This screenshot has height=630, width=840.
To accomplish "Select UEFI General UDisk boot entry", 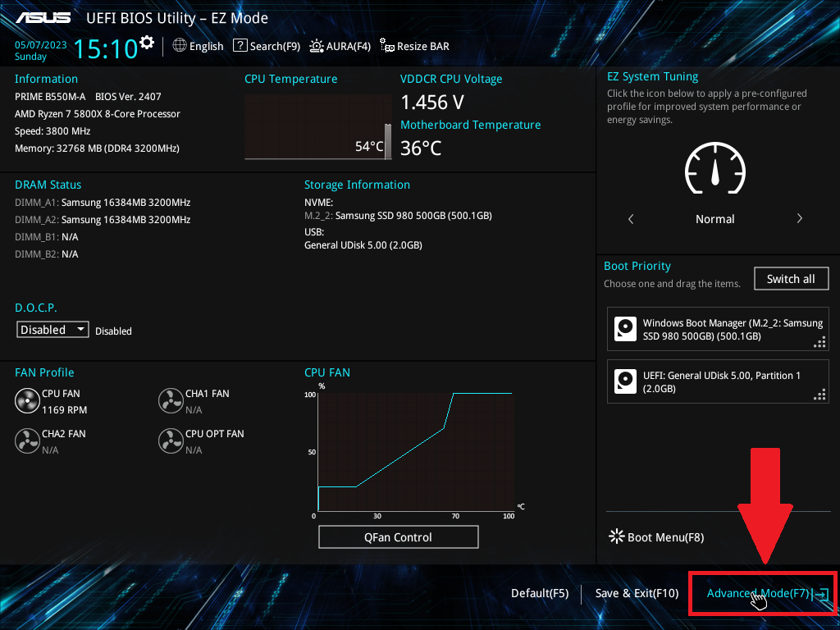I will (718, 381).
